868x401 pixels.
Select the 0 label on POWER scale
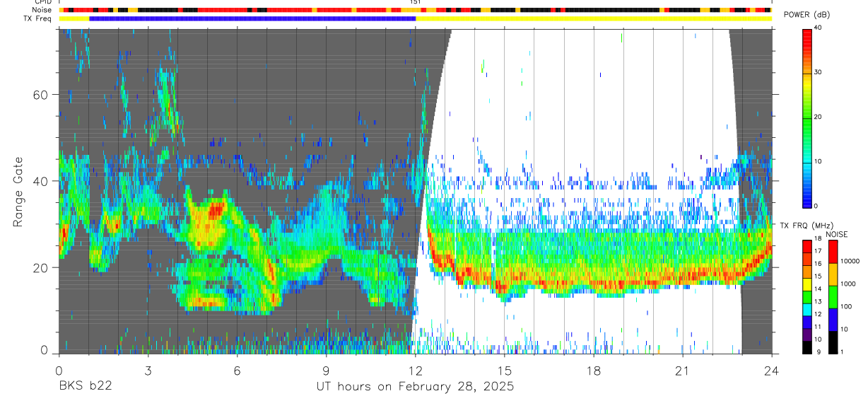coord(816,206)
